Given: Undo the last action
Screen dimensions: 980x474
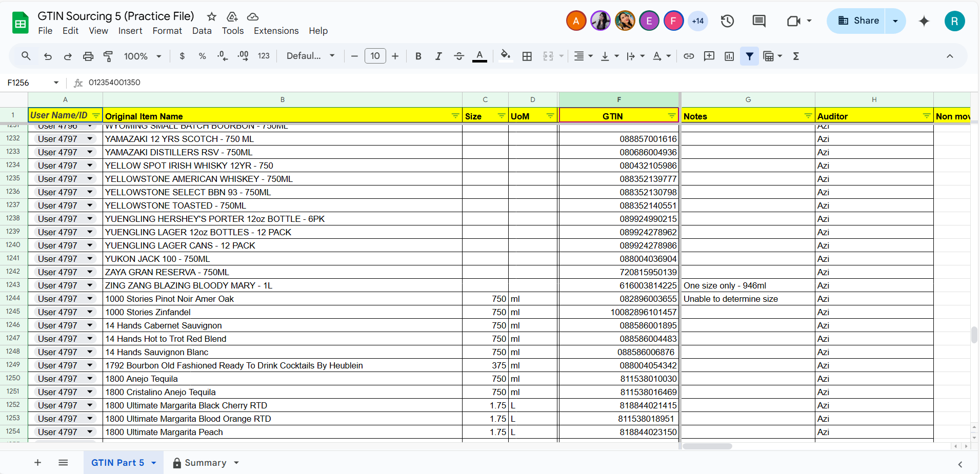Looking at the screenshot, I should tap(48, 56).
